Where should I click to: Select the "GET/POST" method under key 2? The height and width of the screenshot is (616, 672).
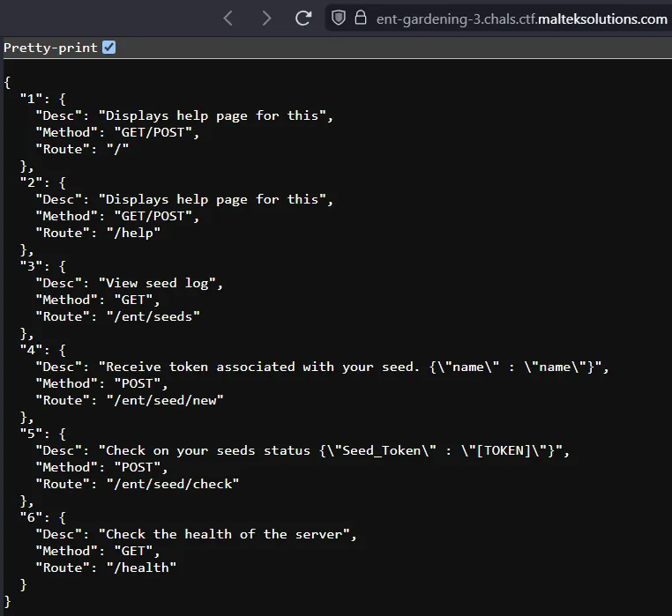[153, 216]
